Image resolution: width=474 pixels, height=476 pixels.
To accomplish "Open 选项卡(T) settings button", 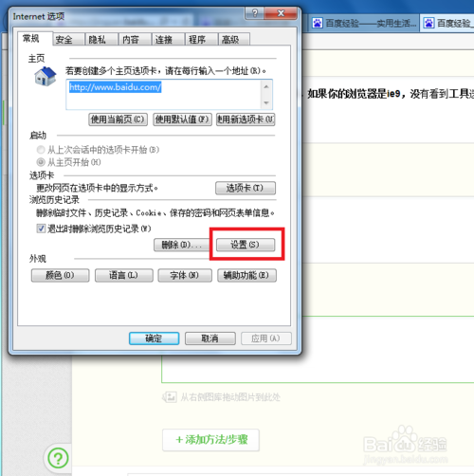I will pos(246,188).
